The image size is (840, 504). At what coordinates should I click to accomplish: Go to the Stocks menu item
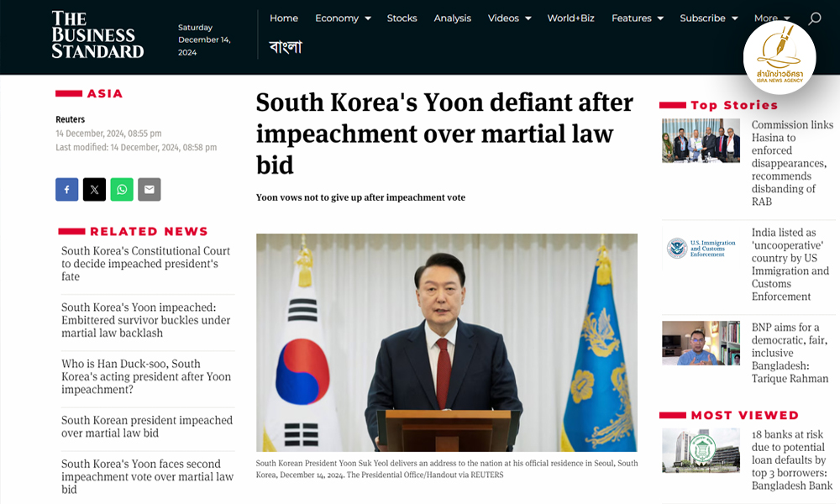(x=402, y=18)
